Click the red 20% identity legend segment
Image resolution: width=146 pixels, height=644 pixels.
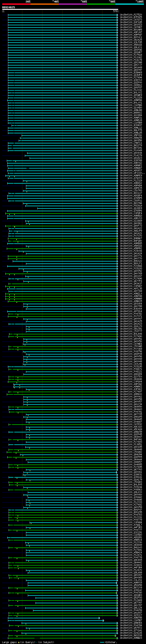[x=16, y=4]
